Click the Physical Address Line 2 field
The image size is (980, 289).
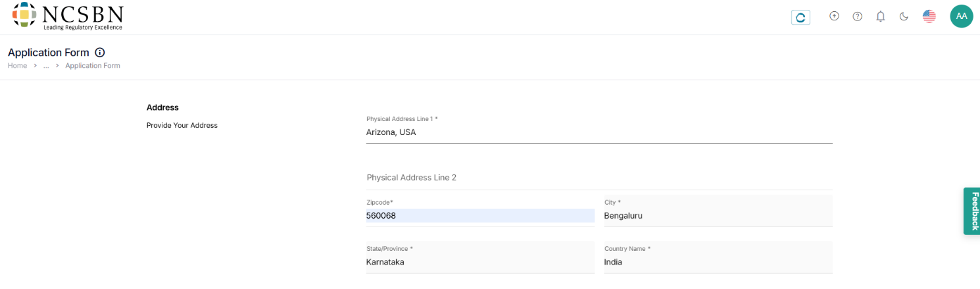pos(599,178)
